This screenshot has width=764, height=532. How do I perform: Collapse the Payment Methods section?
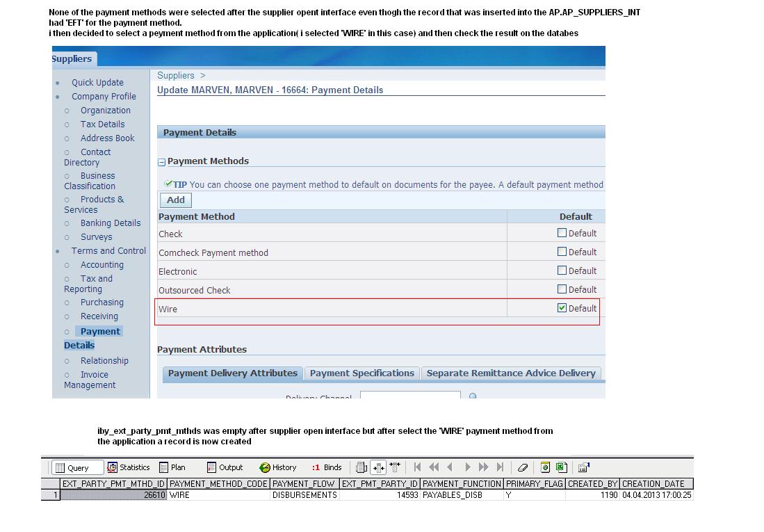click(162, 162)
